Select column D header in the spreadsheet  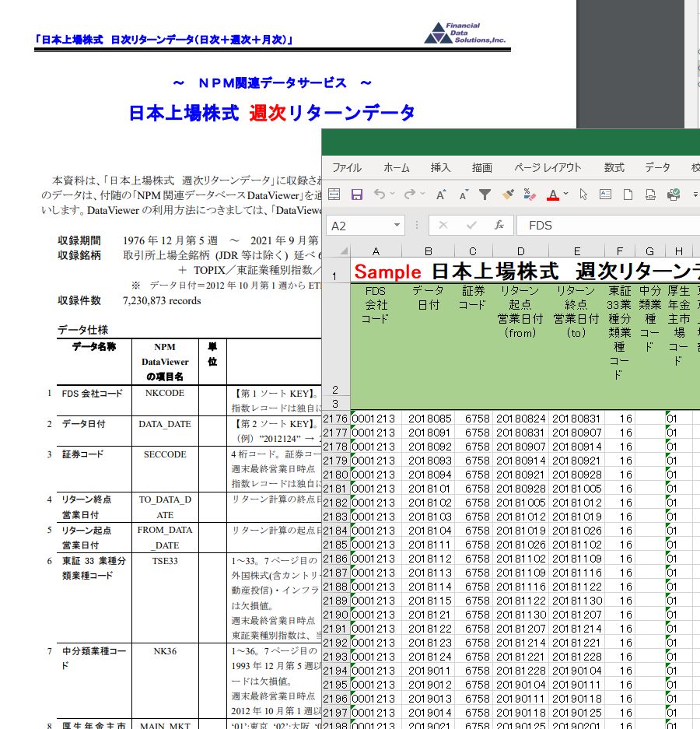[520, 251]
